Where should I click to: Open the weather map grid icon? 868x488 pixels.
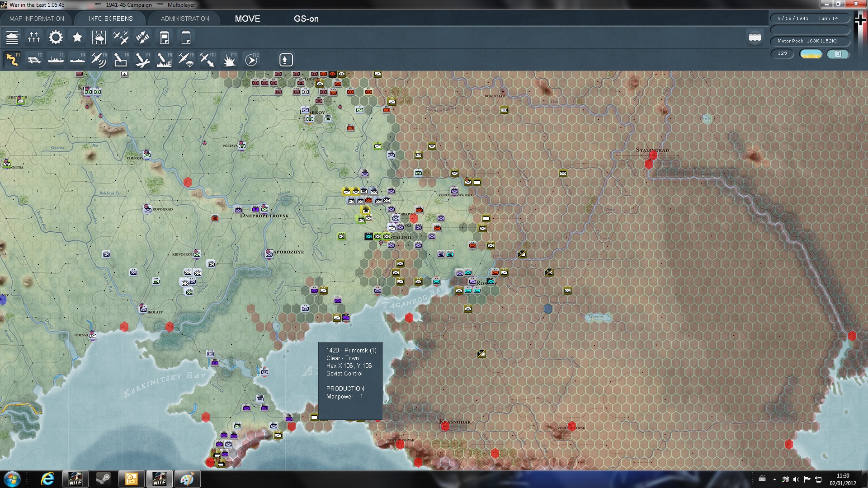pyautogui.click(x=99, y=38)
